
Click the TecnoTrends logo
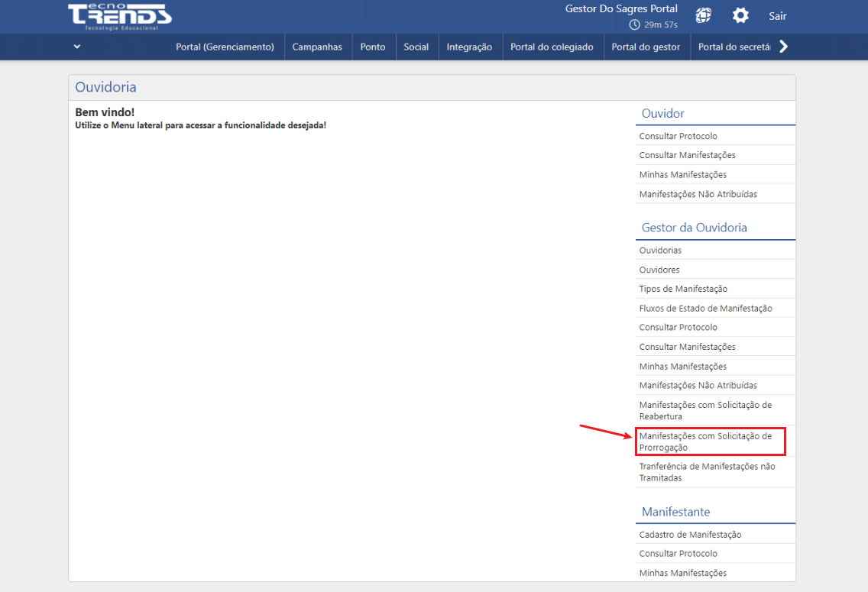tap(119, 16)
